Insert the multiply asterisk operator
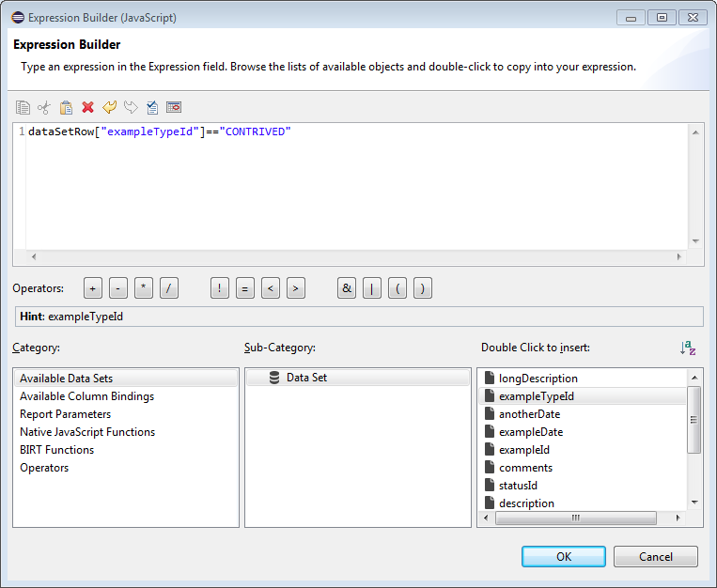This screenshot has width=717, height=588. tap(144, 288)
